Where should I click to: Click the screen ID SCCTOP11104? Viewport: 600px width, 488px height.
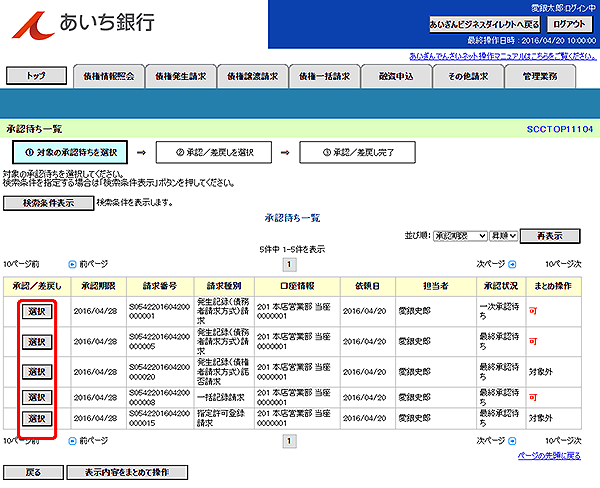[560, 129]
